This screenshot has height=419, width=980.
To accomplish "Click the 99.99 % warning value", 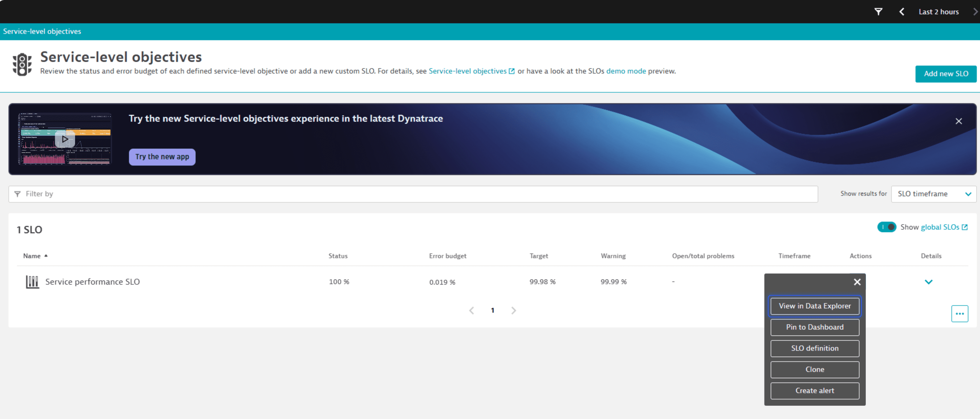I will point(613,282).
